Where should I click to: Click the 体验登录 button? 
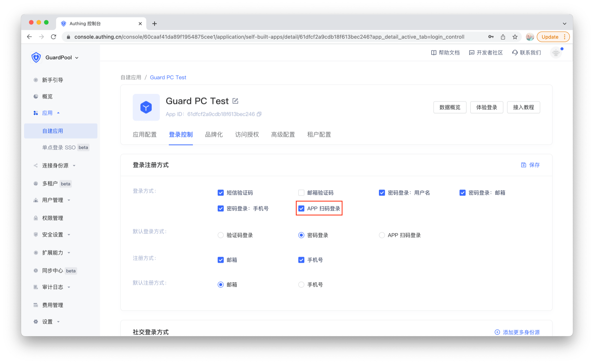click(x=486, y=107)
